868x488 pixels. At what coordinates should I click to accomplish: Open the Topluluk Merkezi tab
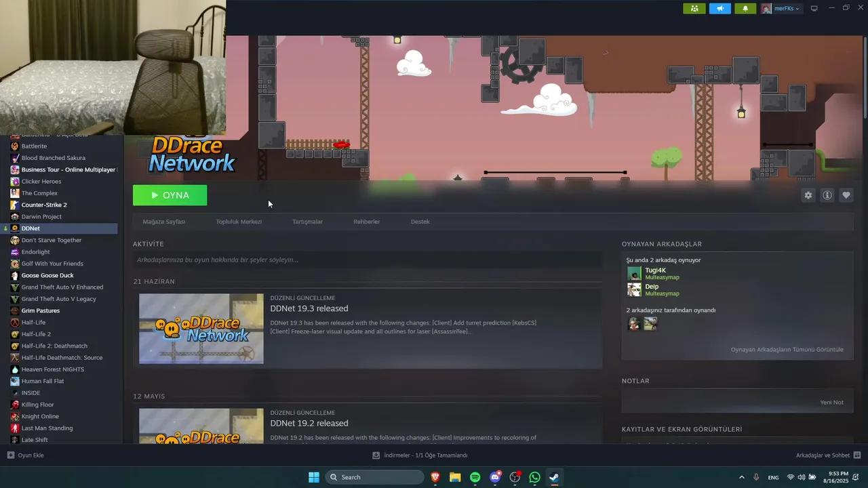239,222
